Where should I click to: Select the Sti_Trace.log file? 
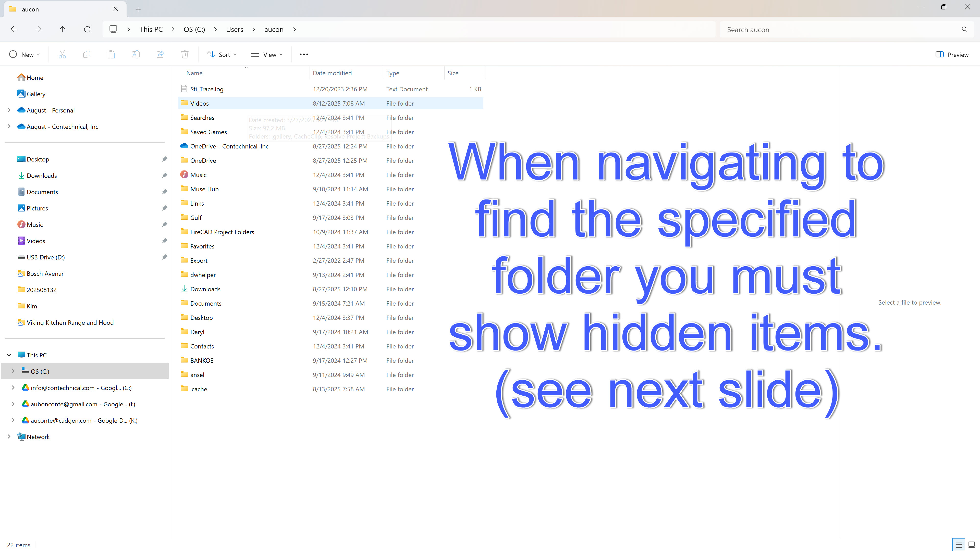coord(330,89)
